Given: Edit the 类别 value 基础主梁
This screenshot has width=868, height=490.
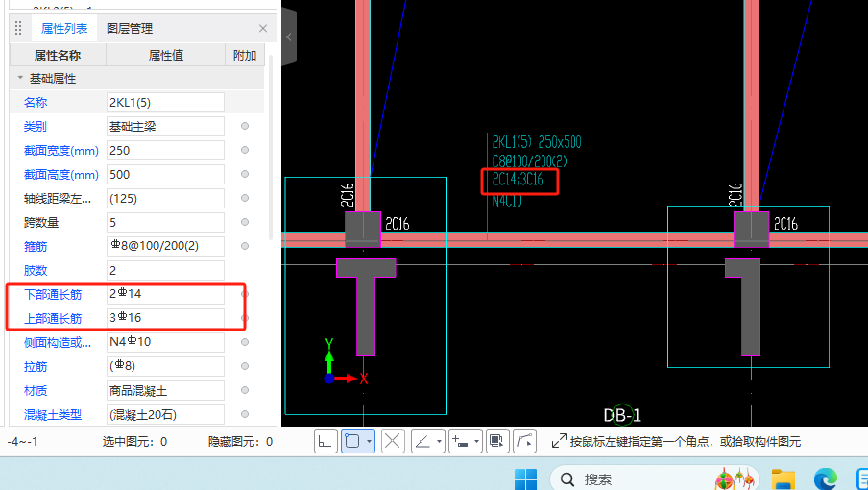Looking at the screenshot, I should coord(165,126).
